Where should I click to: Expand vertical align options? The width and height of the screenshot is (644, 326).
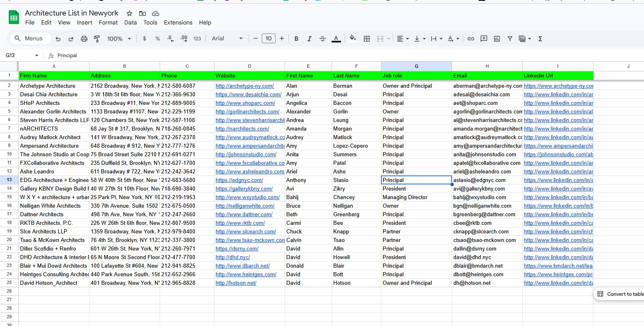[x=424, y=39]
